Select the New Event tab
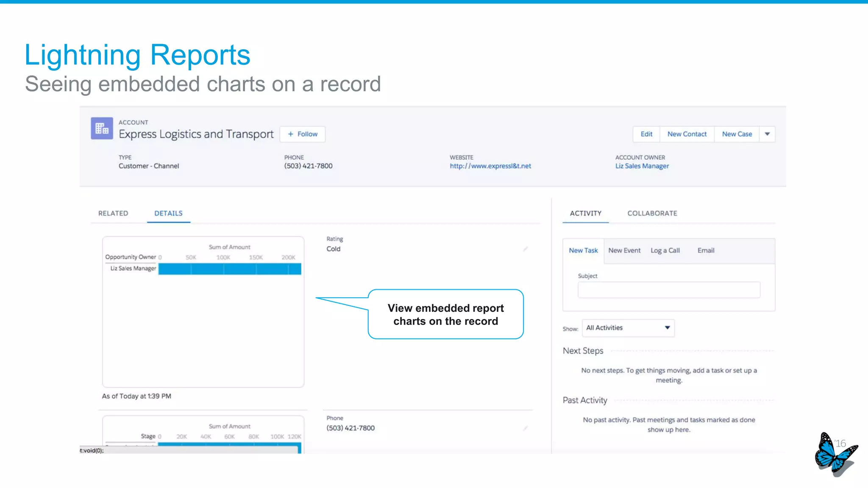This screenshot has width=868, height=488. pos(624,250)
